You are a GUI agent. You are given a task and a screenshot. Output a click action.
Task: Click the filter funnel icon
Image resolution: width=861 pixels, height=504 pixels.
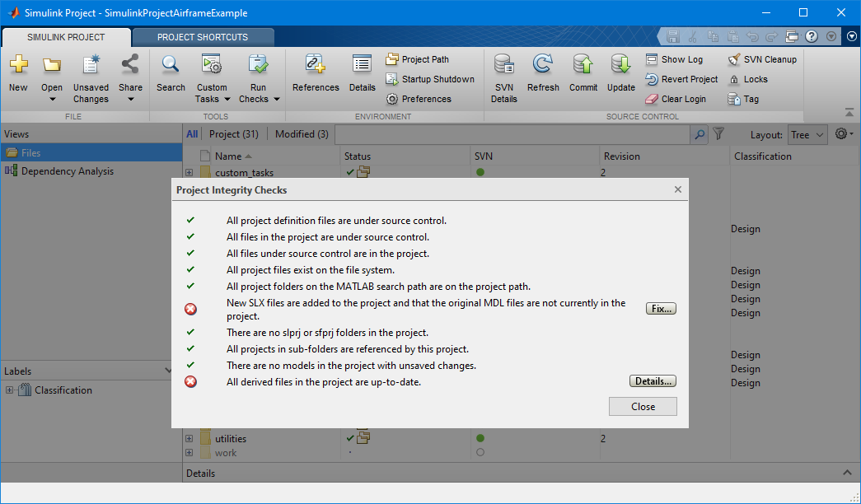click(x=718, y=133)
